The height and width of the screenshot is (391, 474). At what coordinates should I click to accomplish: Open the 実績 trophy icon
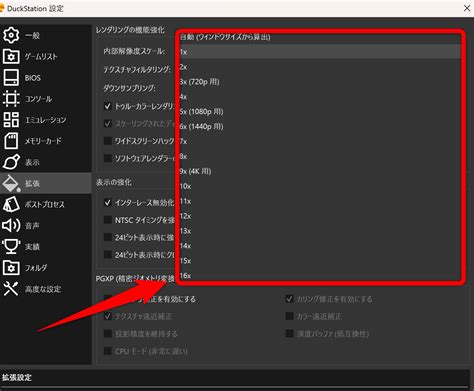(11, 247)
